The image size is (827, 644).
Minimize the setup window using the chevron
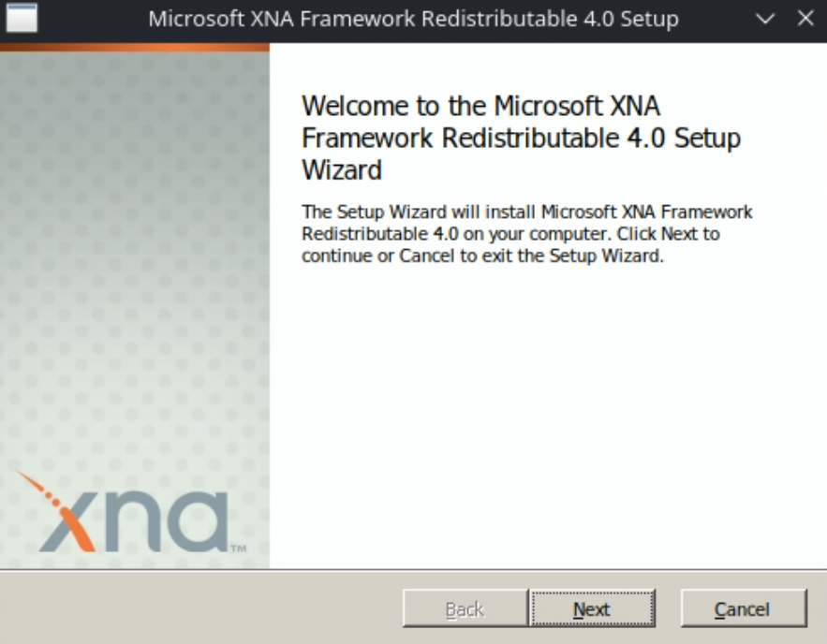click(766, 19)
